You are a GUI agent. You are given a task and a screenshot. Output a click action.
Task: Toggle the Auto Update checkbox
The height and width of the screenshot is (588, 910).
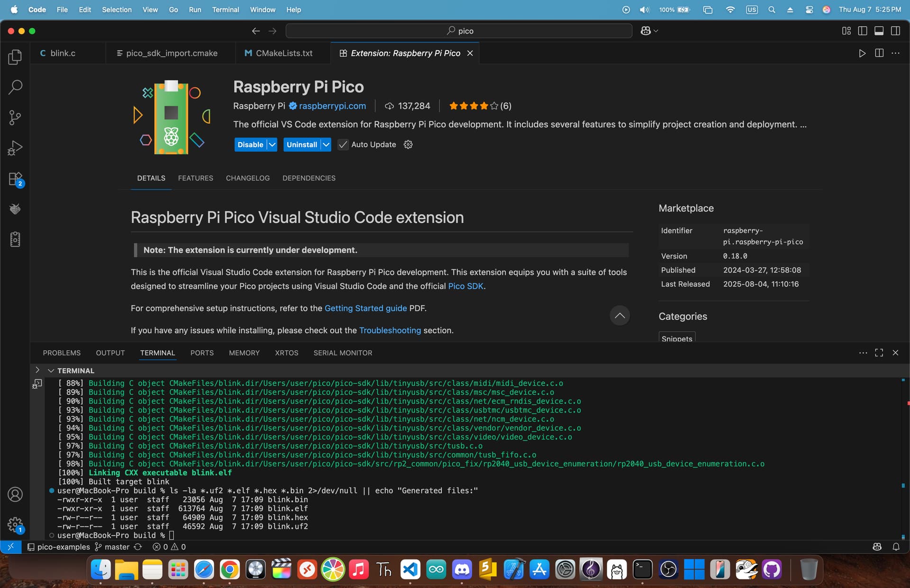pyautogui.click(x=343, y=145)
